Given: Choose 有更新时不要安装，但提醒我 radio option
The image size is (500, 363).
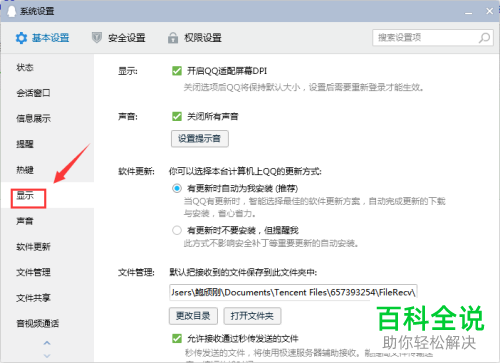Looking at the screenshot, I should [177, 230].
